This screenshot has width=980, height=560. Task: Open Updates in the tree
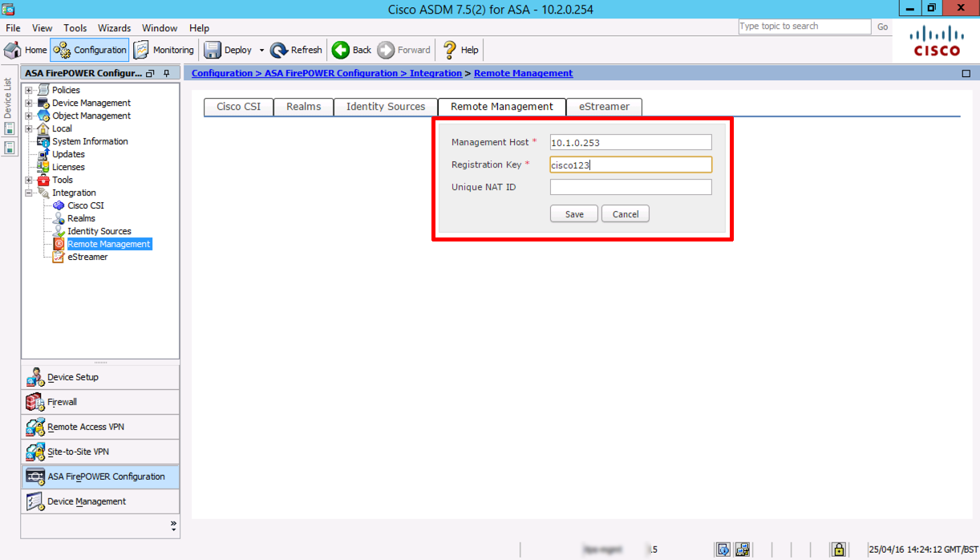68,154
